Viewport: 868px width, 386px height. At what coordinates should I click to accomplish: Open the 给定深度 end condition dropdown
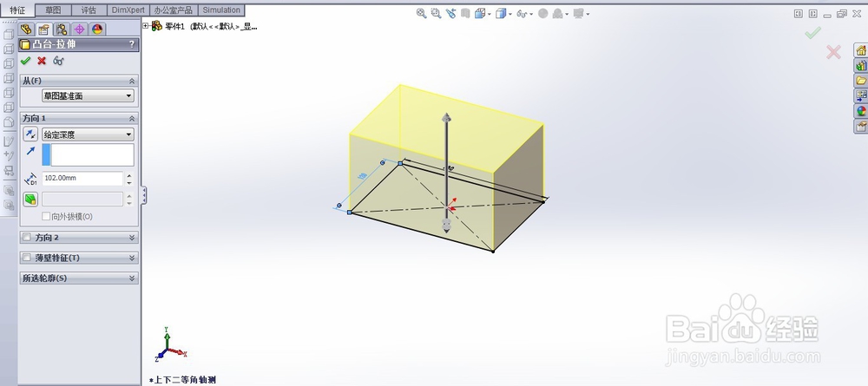[x=88, y=134]
